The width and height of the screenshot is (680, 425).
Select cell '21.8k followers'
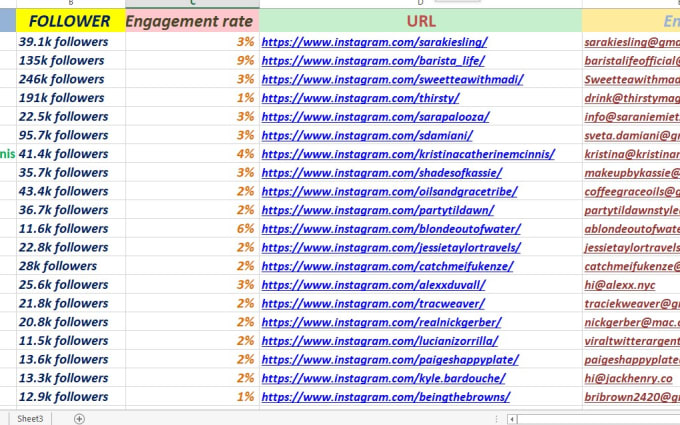pyautogui.click(x=71, y=303)
